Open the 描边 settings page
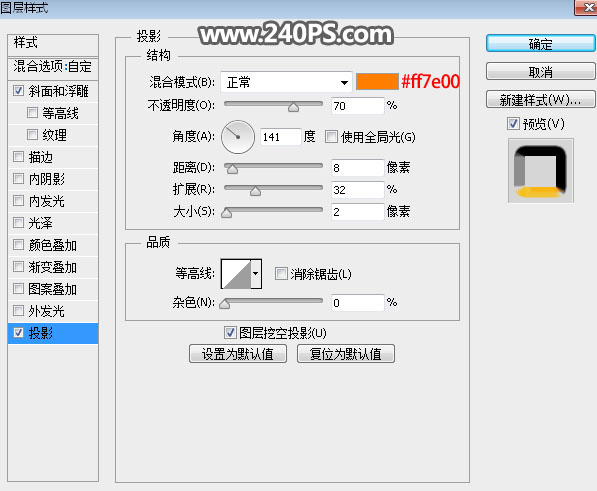597x491 pixels. tap(41, 157)
